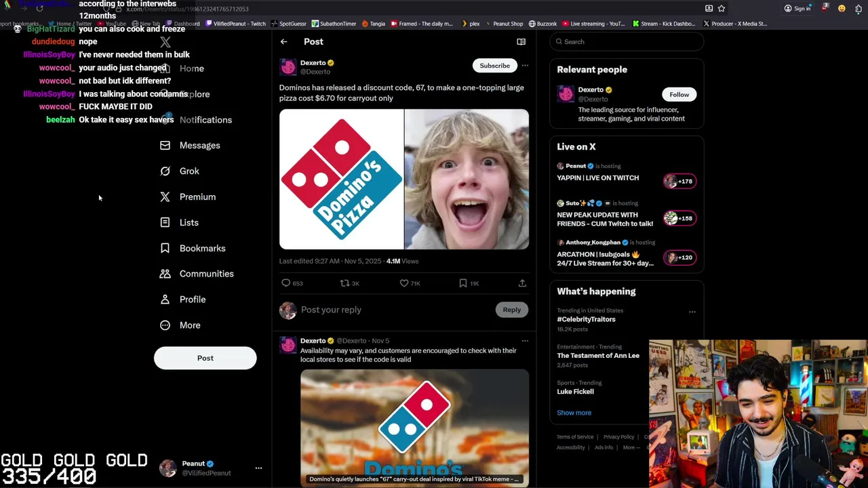This screenshot has height=488, width=868.
Task: Click the 4.1M Views count
Action: 402,261
